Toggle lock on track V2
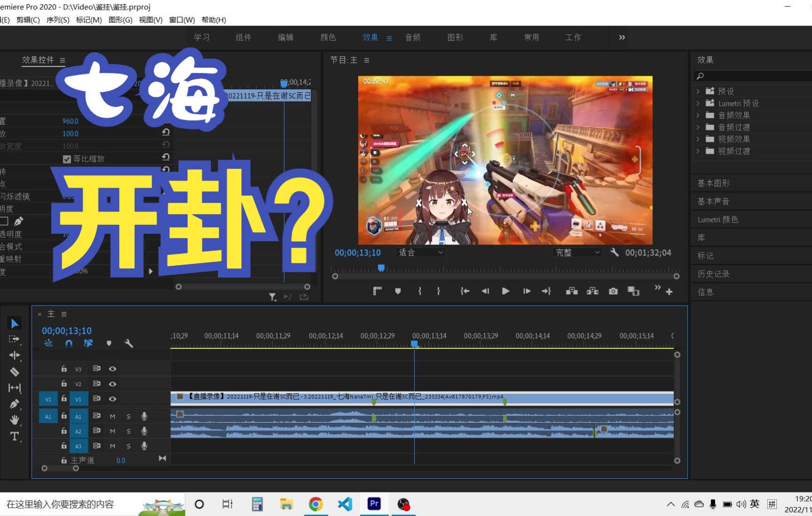Image resolution: width=812 pixels, height=516 pixels. [x=64, y=384]
